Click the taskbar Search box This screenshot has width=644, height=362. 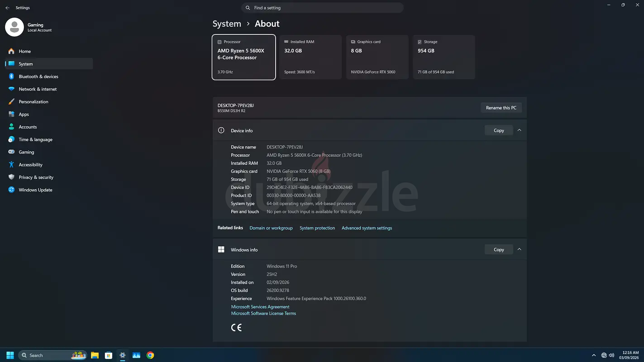[x=53, y=355]
